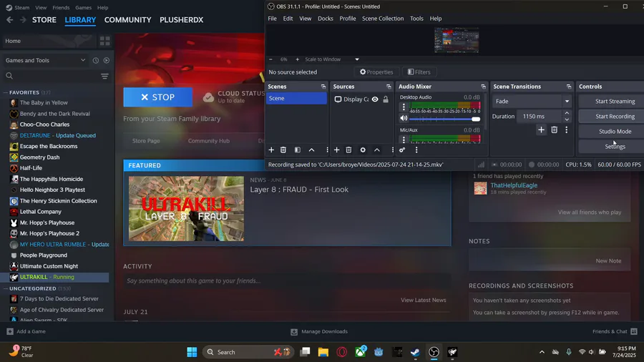Open Audio Mixer toolbar three-dot menu
The image size is (644, 362).
tap(416, 150)
